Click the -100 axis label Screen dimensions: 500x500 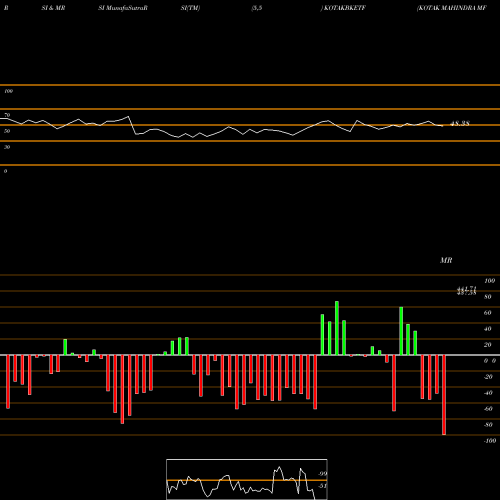tap(490, 441)
